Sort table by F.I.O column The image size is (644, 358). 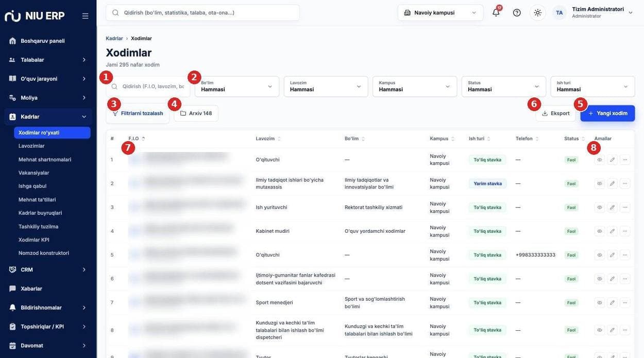137,139
